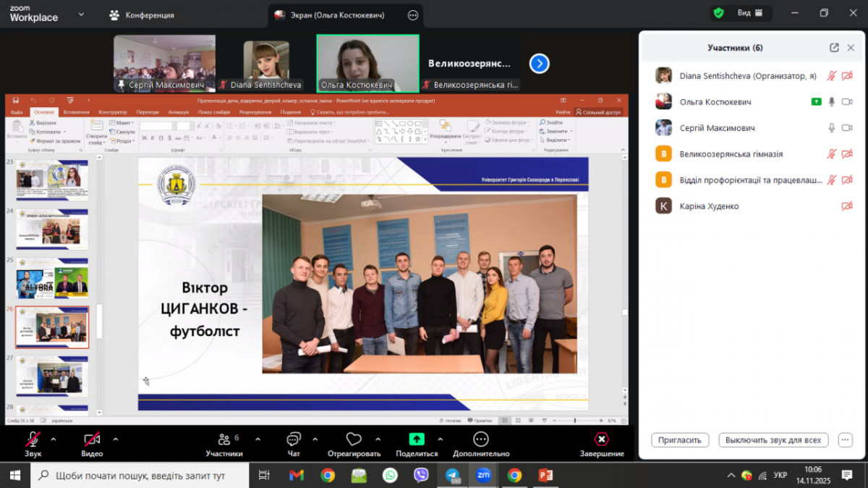Open the shared screen tab of Ольга Костюкевич
The height and width of the screenshot is (488, 868).
(337, 14)
